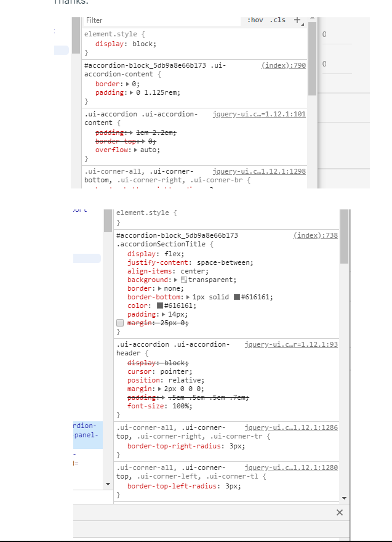Expand the border: 0 shorthand triangle
This screenshot has width=392, height=542.
click(127, 84)
